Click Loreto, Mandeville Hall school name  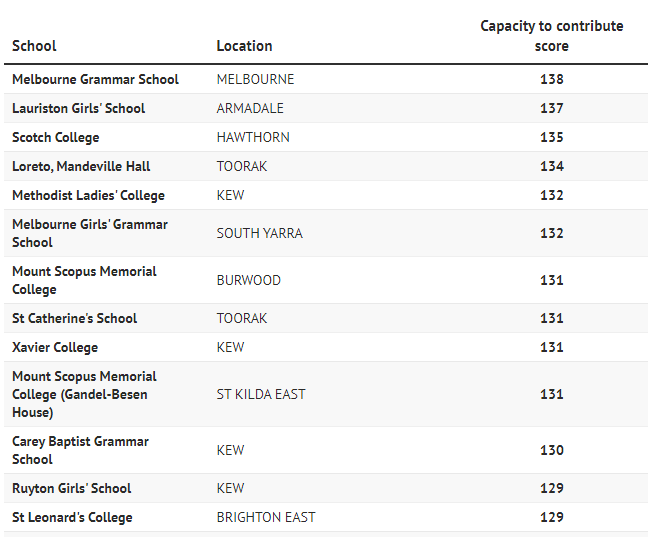pyautogui.click(x=81, y=166)
